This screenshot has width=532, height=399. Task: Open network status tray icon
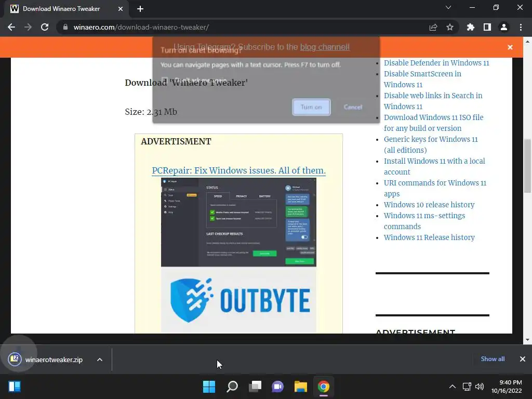point(467,387)
